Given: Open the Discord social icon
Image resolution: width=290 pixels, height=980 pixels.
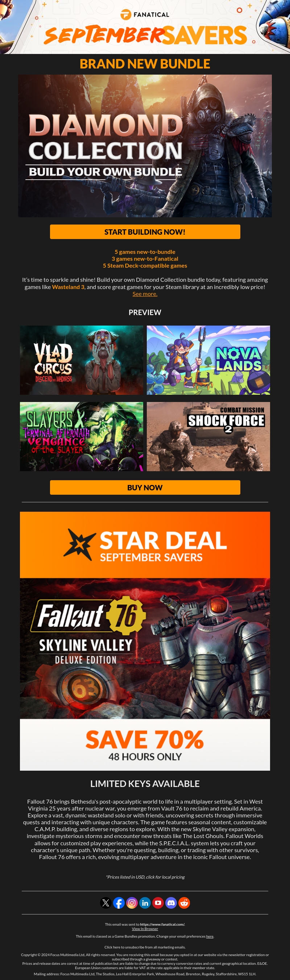Looking at the screenshot, I should coord(171,903).
